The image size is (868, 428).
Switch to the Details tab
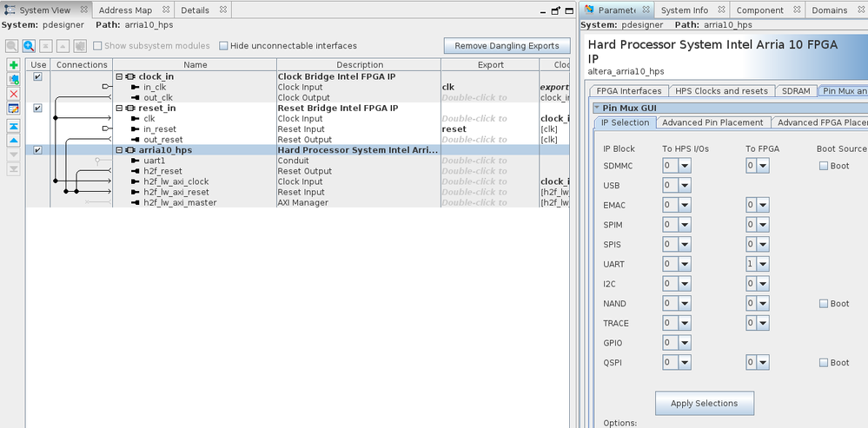coord(195,10)
